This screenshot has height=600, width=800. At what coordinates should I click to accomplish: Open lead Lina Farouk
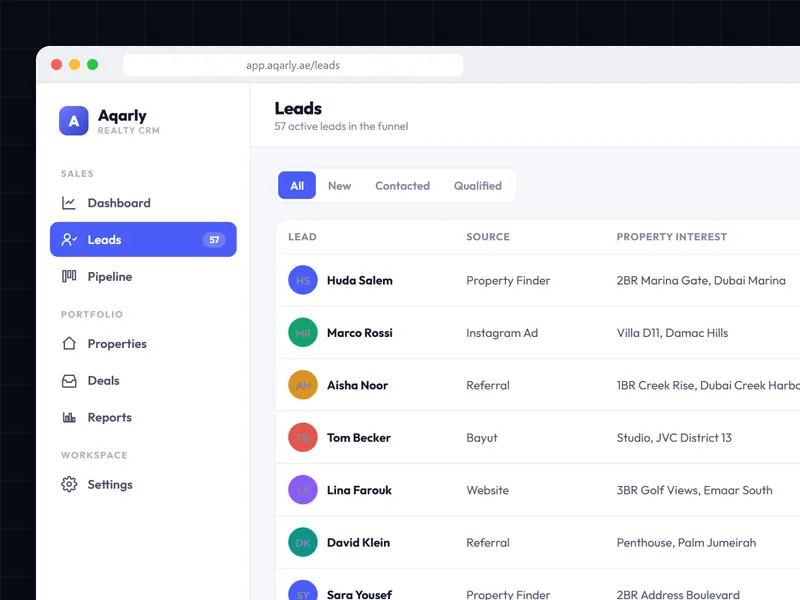click(359, 490)
